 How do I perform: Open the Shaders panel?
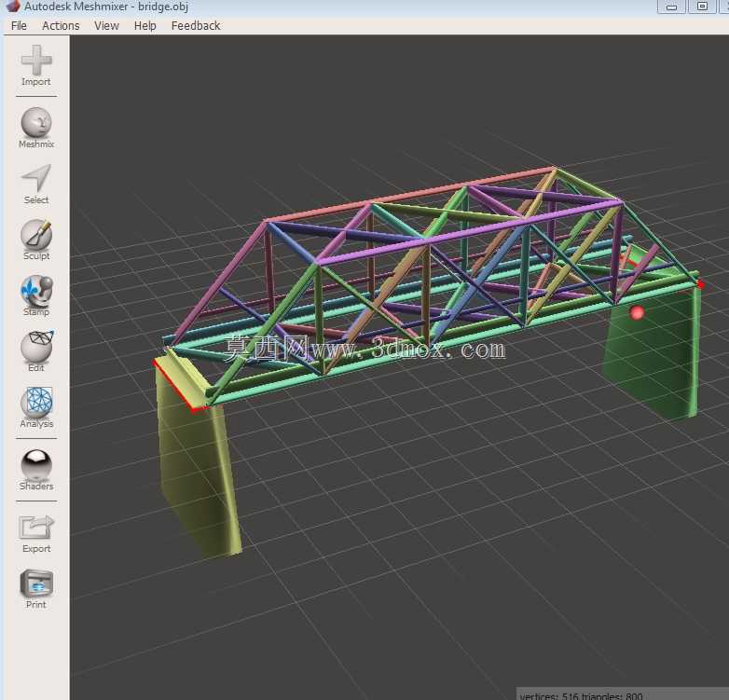click(36, 470)
